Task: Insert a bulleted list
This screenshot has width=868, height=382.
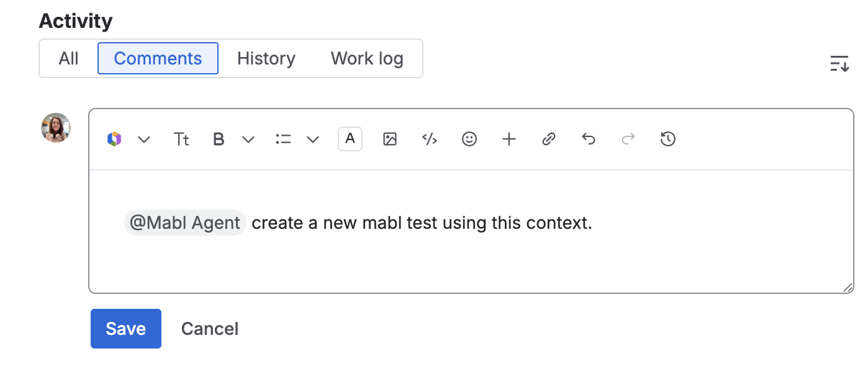Action: tap(283, 139)
